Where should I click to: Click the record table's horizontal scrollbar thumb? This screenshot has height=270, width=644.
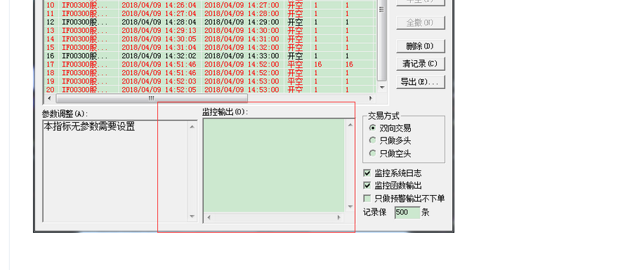152,98
